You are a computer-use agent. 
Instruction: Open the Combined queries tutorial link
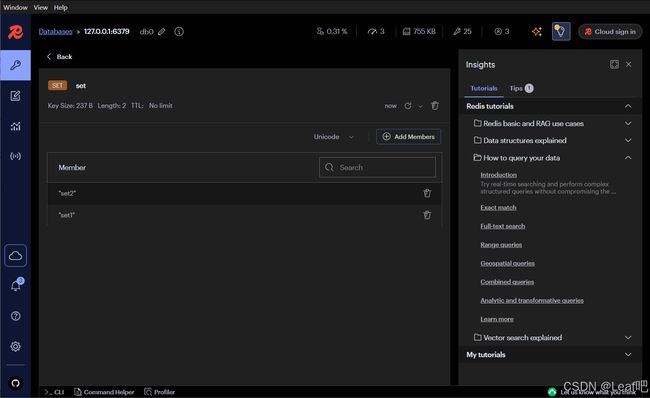[507, 282]
